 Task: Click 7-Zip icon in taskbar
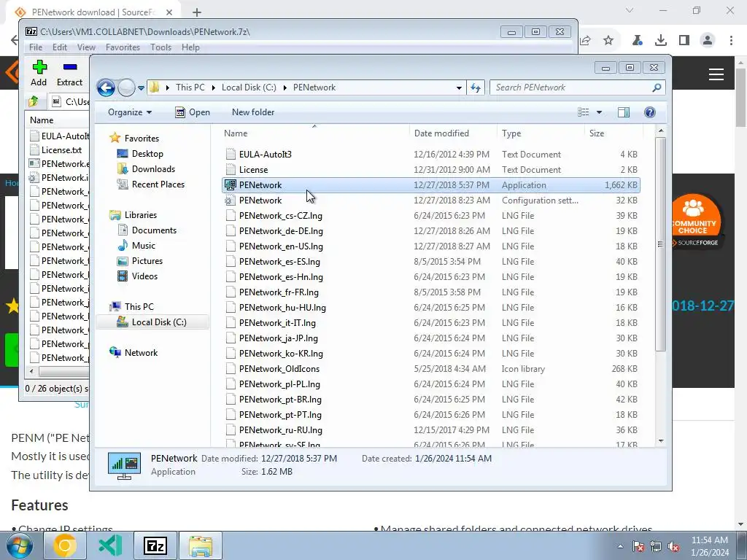pyautogui.click(x=155, y=545)
